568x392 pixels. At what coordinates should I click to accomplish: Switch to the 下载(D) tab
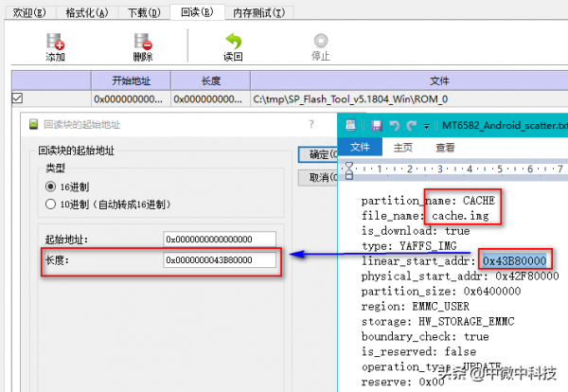144,13
